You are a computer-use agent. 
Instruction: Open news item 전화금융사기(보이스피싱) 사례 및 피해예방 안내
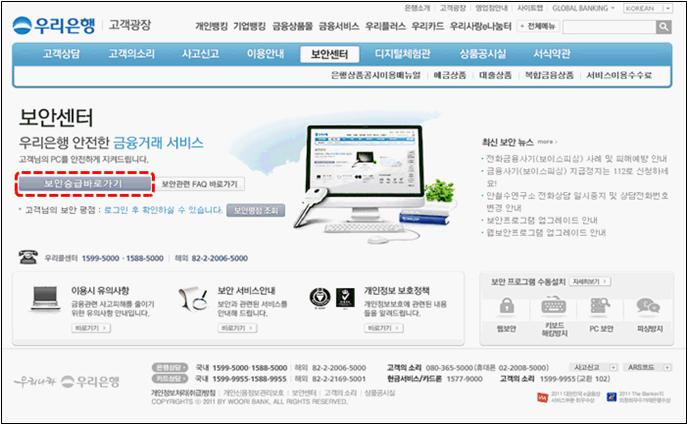pyautogui.click(x=576, y=159)
